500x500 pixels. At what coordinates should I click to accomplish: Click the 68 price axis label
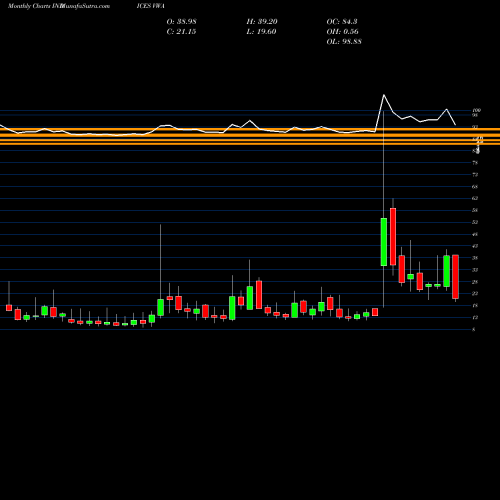pyautogui.click(x=475, y=187)
